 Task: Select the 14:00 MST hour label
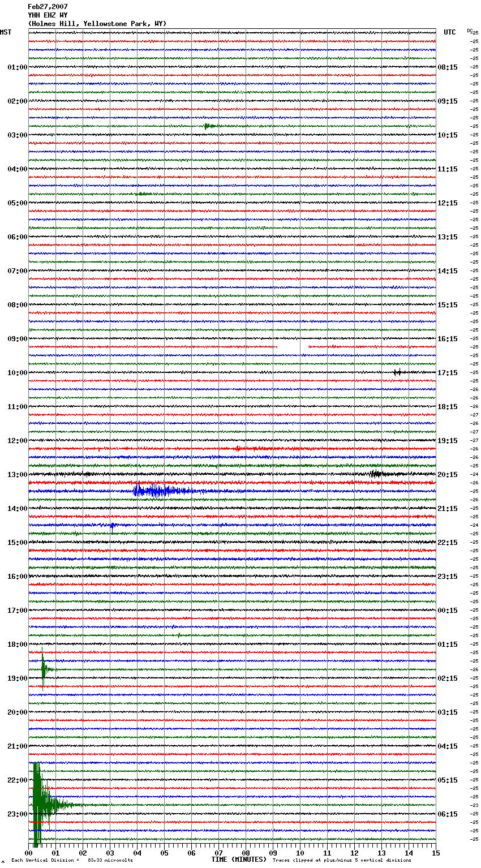pyautogui.click(x=18, y=509)
